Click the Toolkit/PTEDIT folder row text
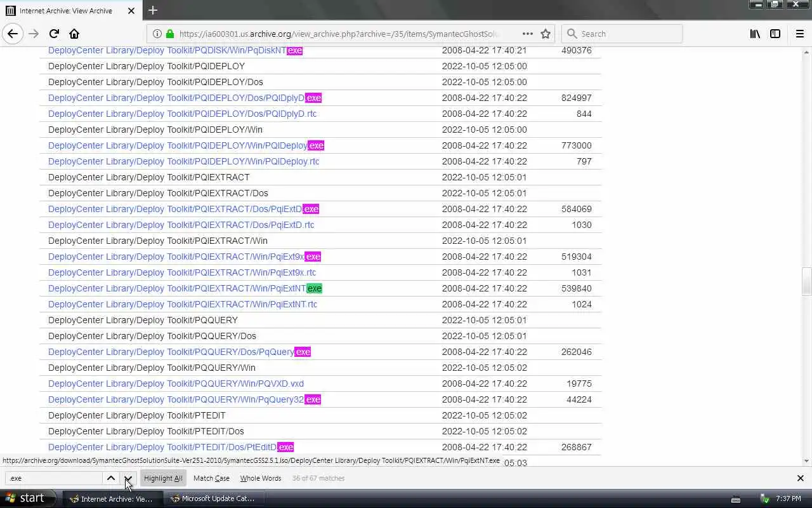Image resolution: width=812 pixels, height=508 pixels. pos(137,415)
